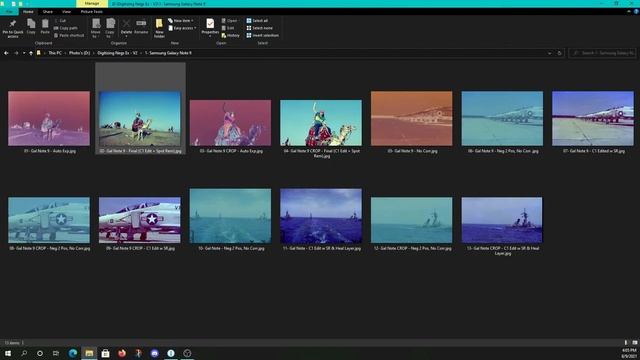This screenshot has width=640, height=360.
Task: Open the Windows Start menu
Action: [x=8, y=353]
